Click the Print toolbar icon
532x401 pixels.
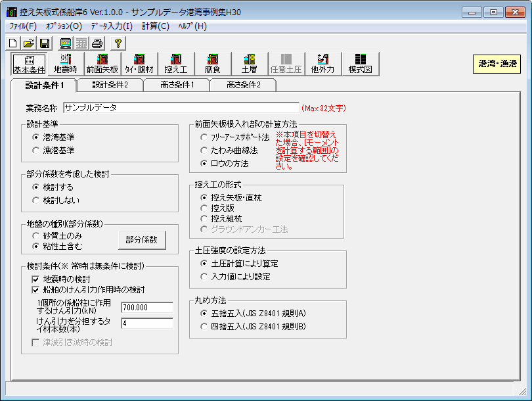point(97,43)
